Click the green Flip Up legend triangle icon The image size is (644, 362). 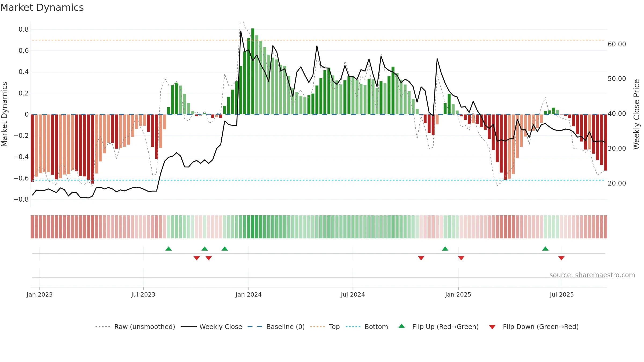click(402, 326)
